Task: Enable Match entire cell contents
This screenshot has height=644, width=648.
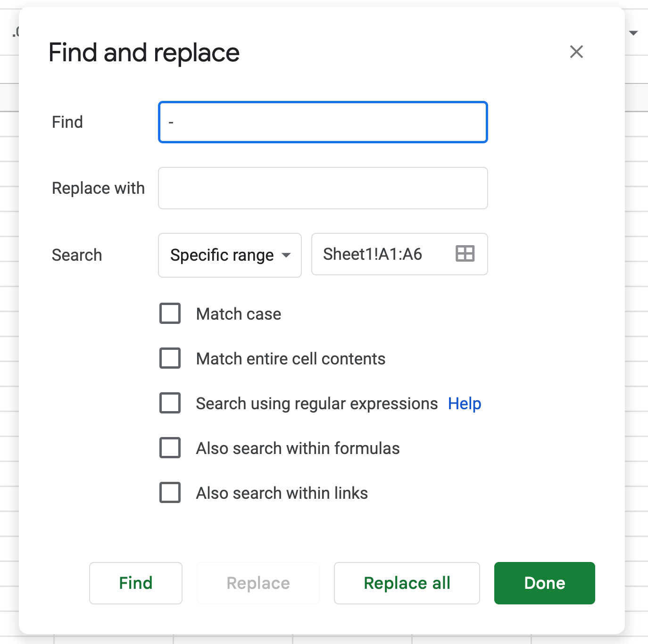Action: 170,358
